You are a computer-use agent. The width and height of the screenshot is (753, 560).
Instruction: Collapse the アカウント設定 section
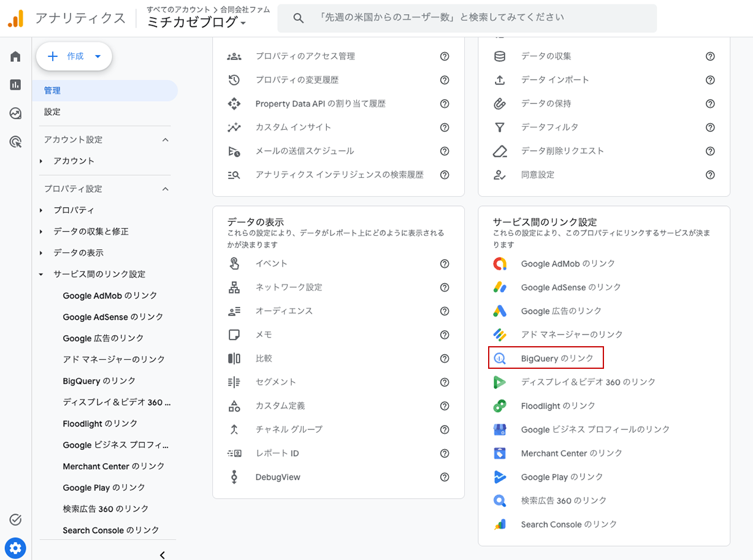pyautogui.click(x=165, y=140)
